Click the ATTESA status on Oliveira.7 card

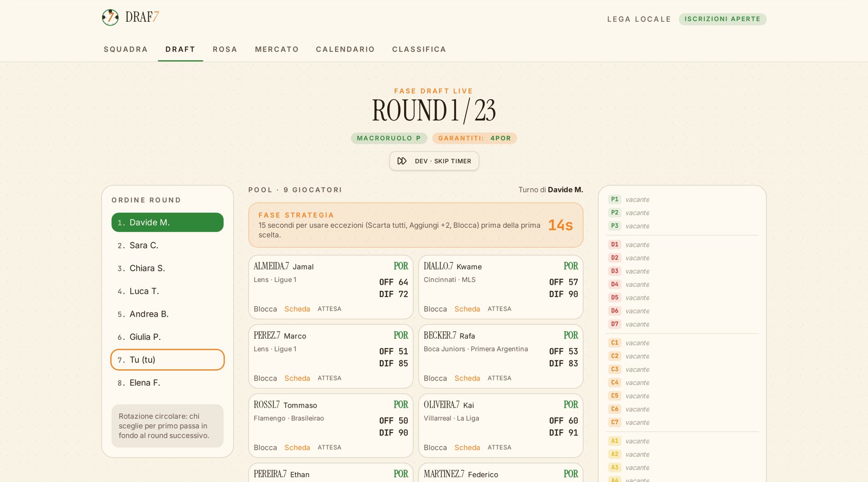coord(500,448)
